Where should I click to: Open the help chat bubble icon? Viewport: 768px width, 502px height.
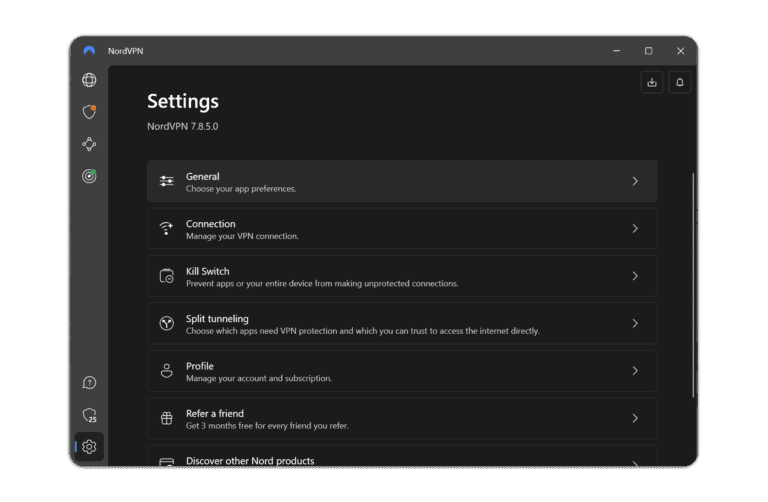click(89, 382)
